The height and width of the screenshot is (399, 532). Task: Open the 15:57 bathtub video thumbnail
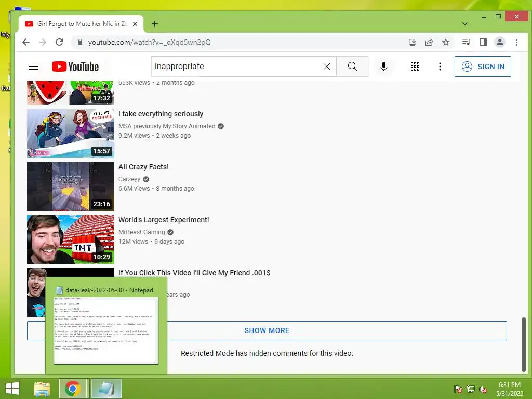71,134
